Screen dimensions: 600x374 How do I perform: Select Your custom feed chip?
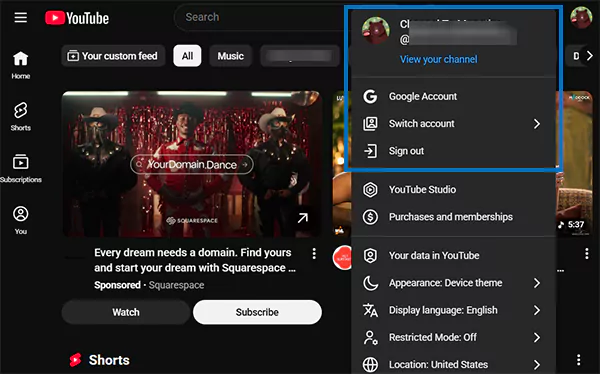[113, 56]
